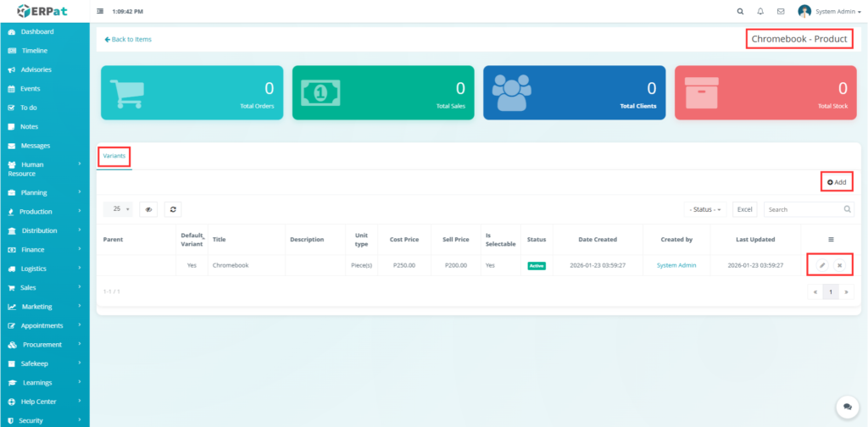The width and height of the screenshot is (868, 427).
Task: Click the search magnifier icon in header
Action: tap(740, 12)
